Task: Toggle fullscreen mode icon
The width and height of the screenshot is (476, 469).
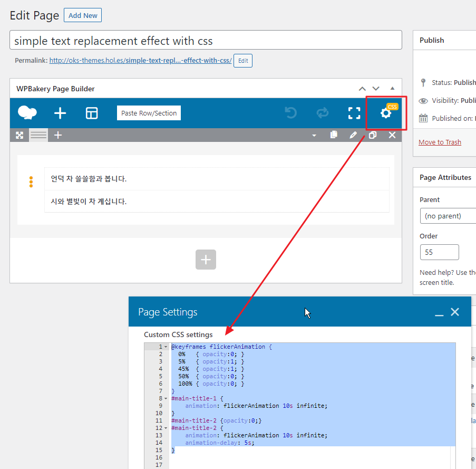Action: click(x=354, y=113)
